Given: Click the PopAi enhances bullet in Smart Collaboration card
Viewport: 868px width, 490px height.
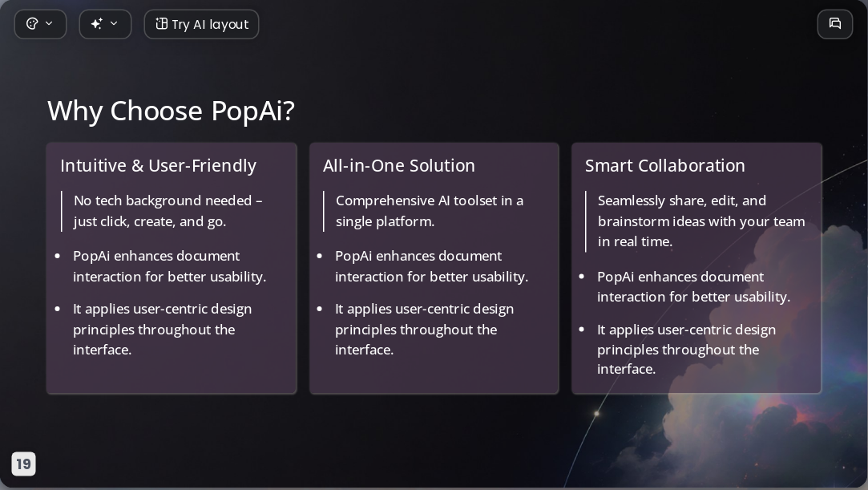Looking at the screenshot, I should (693, 287).
